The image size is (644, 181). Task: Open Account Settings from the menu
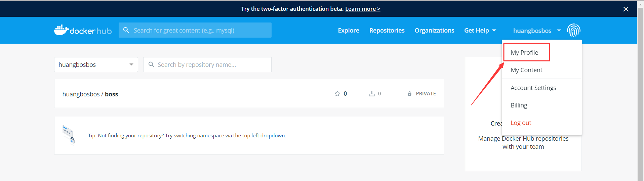(533, 88)
